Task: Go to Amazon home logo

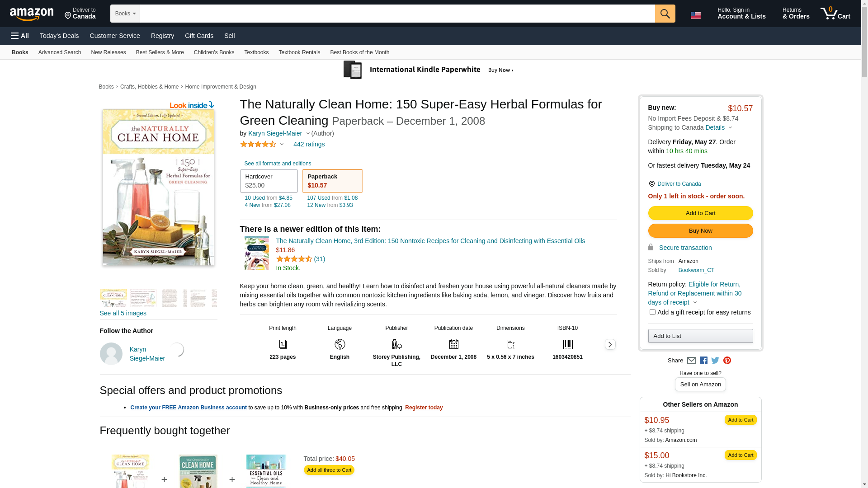Action: 32,14
